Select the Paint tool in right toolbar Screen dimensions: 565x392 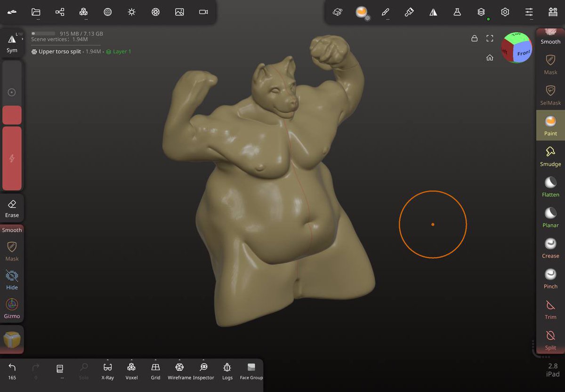pos(550,126)
